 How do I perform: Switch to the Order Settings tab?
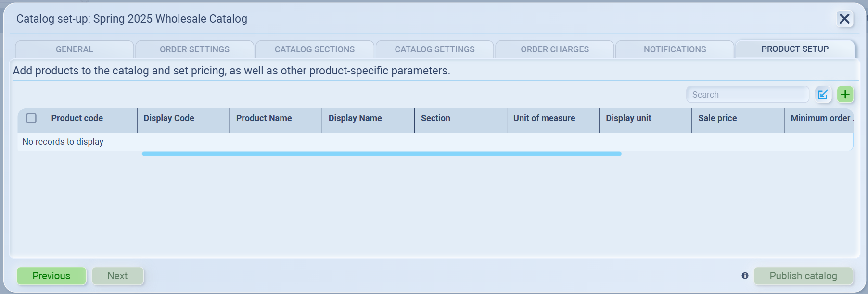click(x=194, y=49)
